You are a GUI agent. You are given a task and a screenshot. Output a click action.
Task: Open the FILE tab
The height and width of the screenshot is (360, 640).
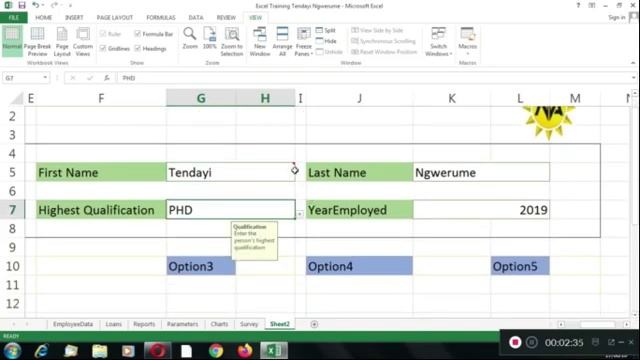tap(14, 18)
